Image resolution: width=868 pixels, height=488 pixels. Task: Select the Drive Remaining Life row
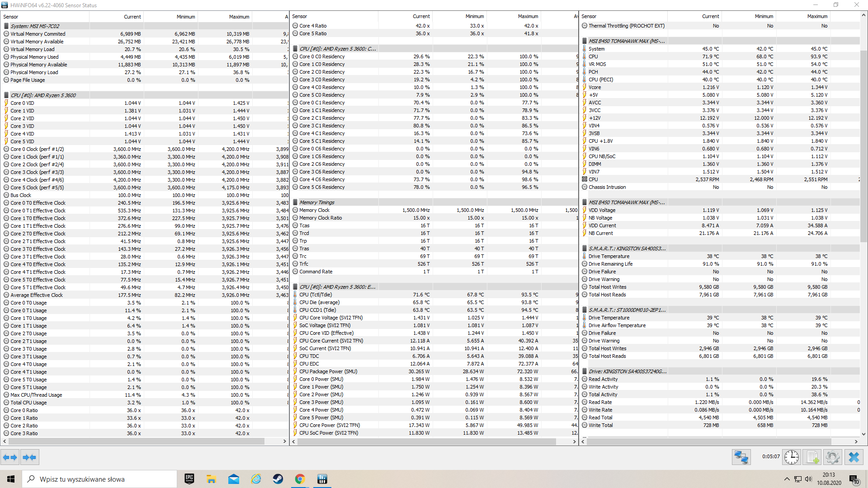[x=720, y=264]
